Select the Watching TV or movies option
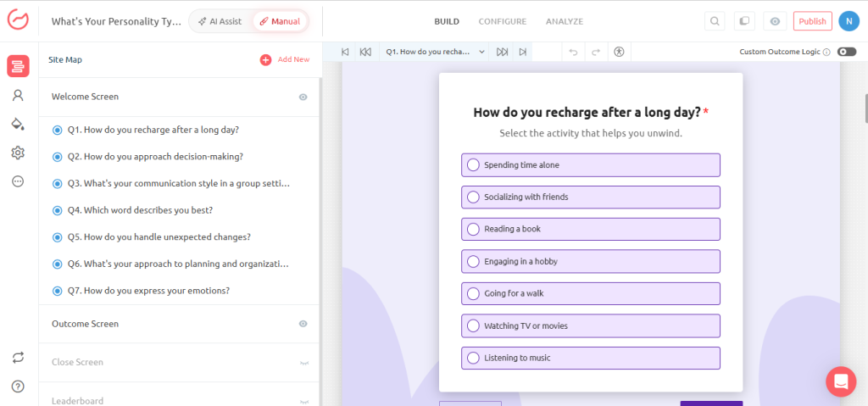The height and width of the screenshot is (406, 868). [x=591, y=325]
